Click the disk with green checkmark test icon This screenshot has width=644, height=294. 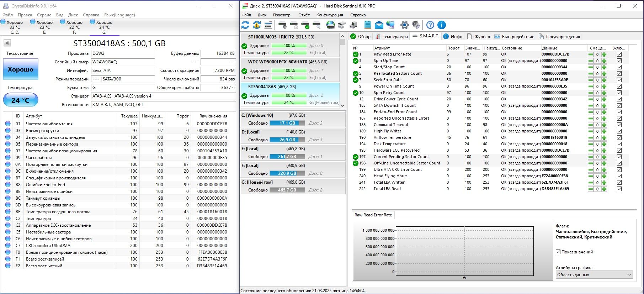click(x=305, y=25)
